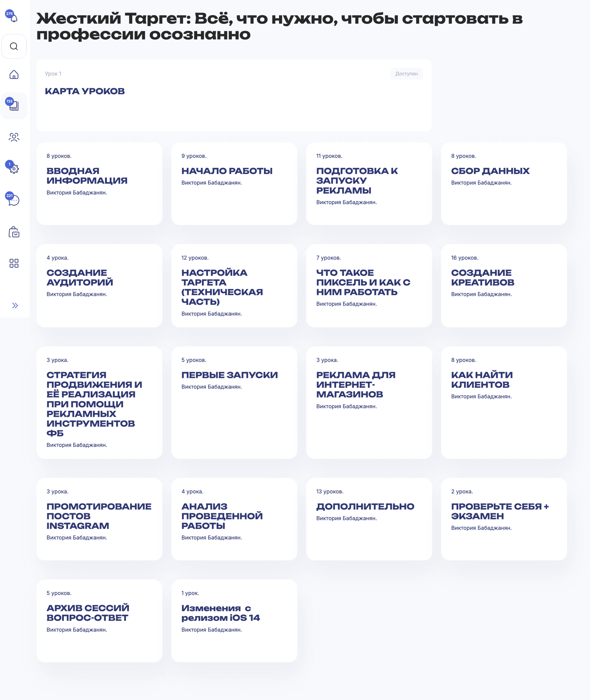
Task: Open module ПОДГОТОВКА К ЗАПУСКУ РЕКЛАМЫ
Action: coord(369,183)
